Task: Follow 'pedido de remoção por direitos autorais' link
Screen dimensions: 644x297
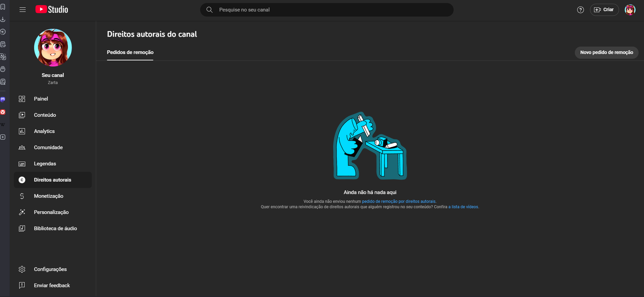Action: click(398, 202)
